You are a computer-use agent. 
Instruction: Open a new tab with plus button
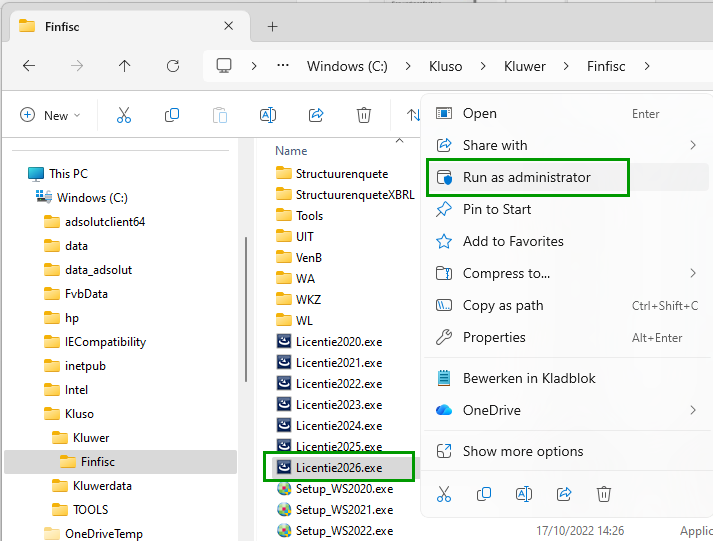point(272,26)
